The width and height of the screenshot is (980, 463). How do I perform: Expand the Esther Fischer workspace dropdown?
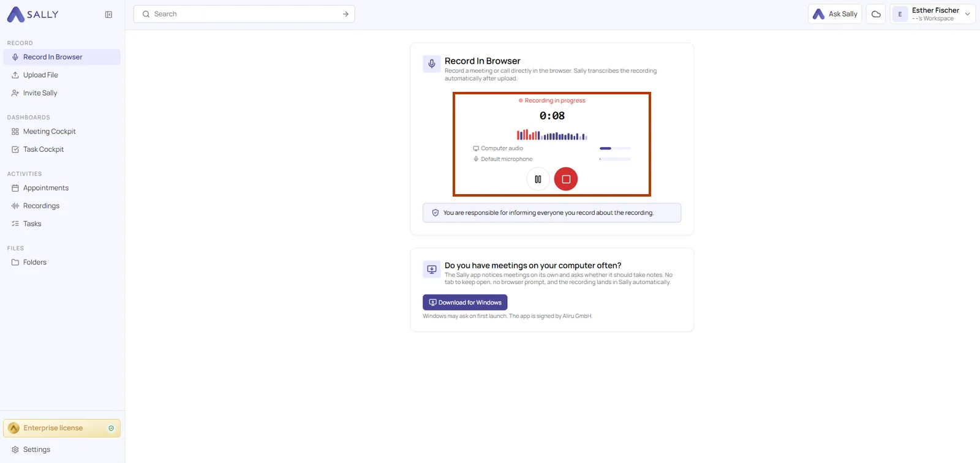(933, 14)
